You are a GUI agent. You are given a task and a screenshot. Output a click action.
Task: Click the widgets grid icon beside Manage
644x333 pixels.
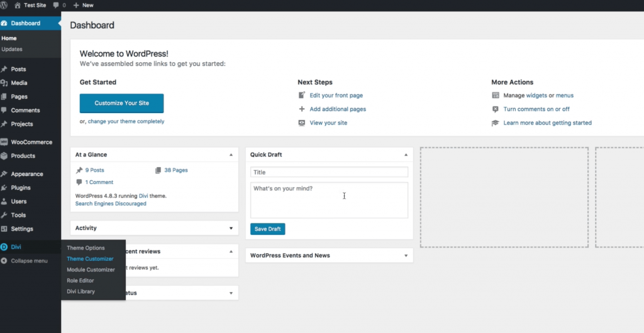(x=496, y=95)
